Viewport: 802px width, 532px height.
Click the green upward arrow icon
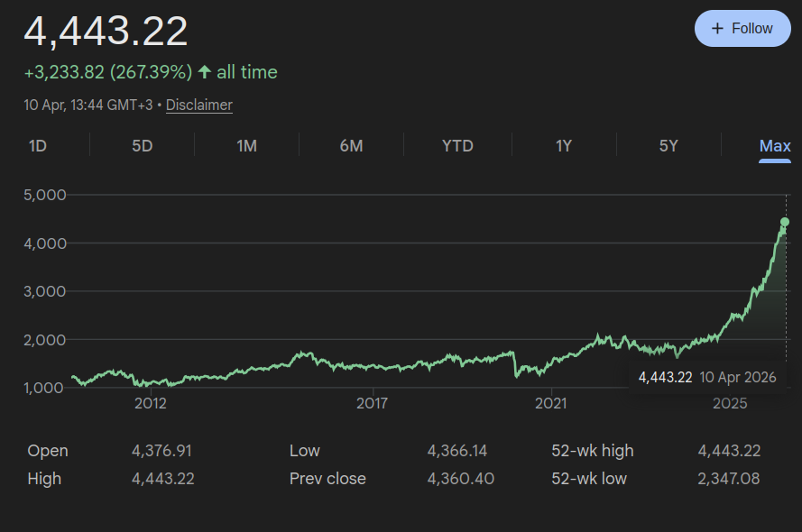coord(205,72)
